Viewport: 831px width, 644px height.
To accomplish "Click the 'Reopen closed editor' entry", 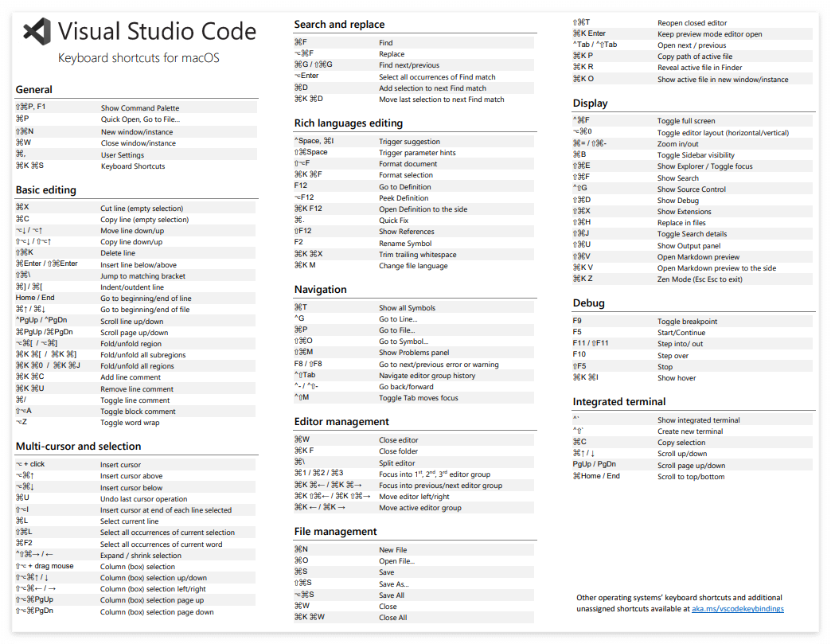I will click(x=692, y=23).
